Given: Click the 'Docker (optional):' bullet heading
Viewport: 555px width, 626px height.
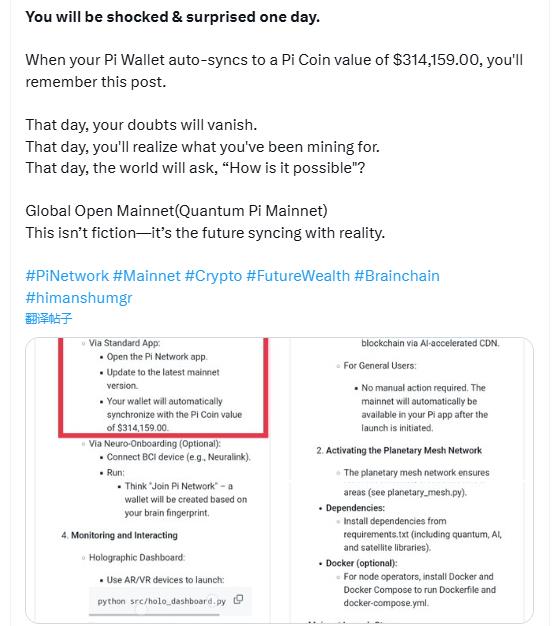Looking at the screenshot, I should pyautogui.click(x=361, y=563).
